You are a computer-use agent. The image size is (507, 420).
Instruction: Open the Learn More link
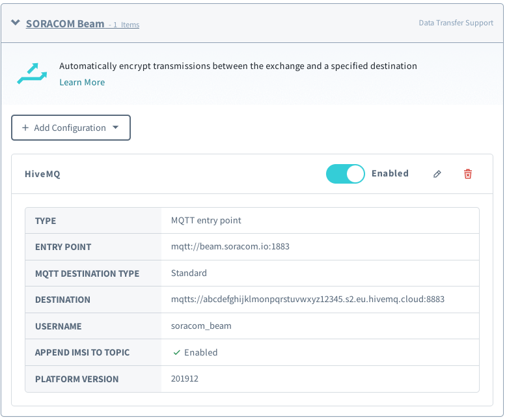[x=82, y=82]
